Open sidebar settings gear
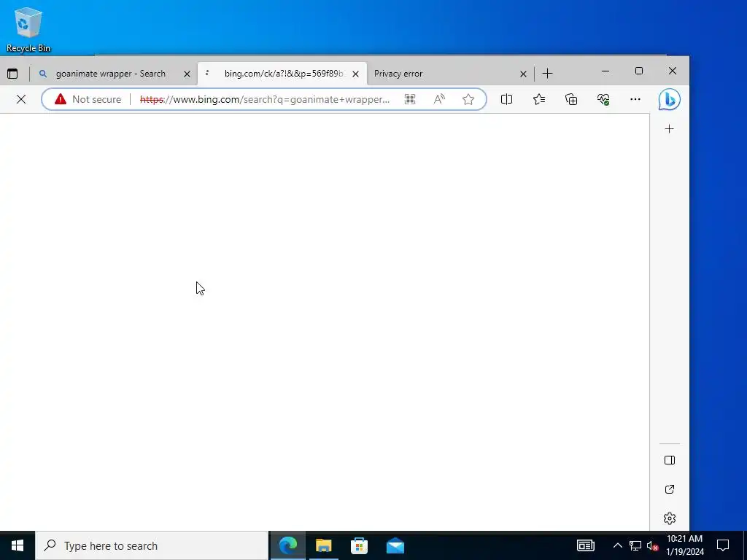The height and width of the screenshot is (560, 747). coord(670,518)
